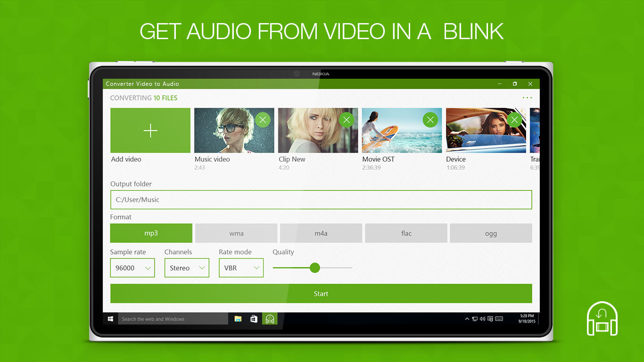
Task: Click the Output folder path field
Action: (321, 200)
